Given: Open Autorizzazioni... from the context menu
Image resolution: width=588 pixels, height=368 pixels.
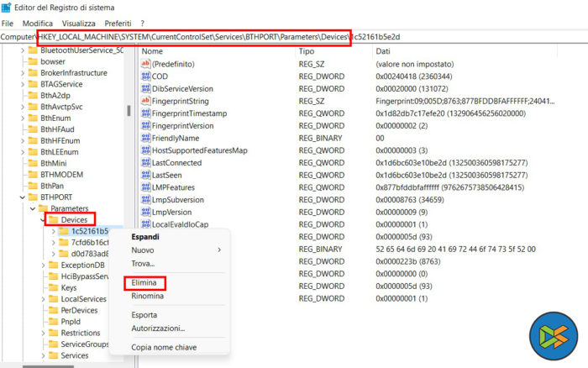Looking at the screenshot, I should pyautogui.click(x=158, y=329).
